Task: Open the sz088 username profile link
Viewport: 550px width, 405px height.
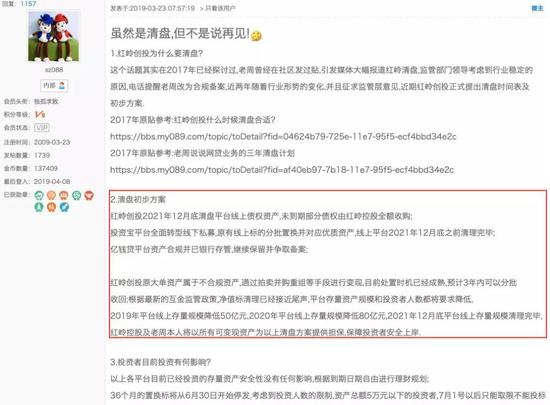Action: click(x=54, y=70)
